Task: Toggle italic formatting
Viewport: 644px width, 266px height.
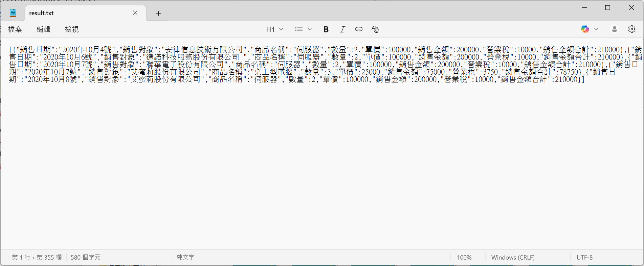Action: (342, 29)
